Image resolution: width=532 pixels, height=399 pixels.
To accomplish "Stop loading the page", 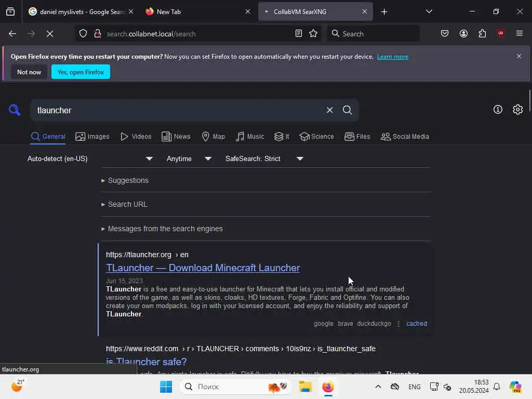I will coord(50,34).
